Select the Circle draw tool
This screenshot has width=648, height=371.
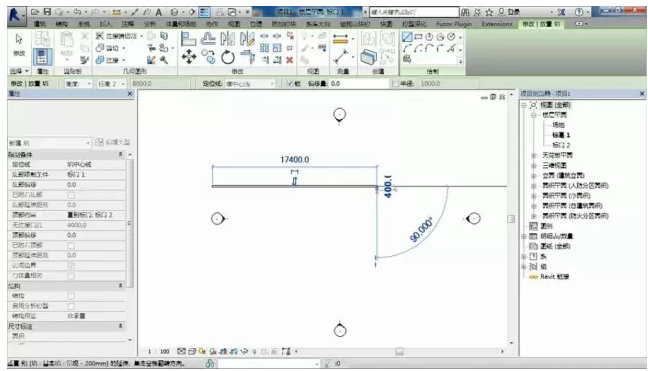coord(451,37)
